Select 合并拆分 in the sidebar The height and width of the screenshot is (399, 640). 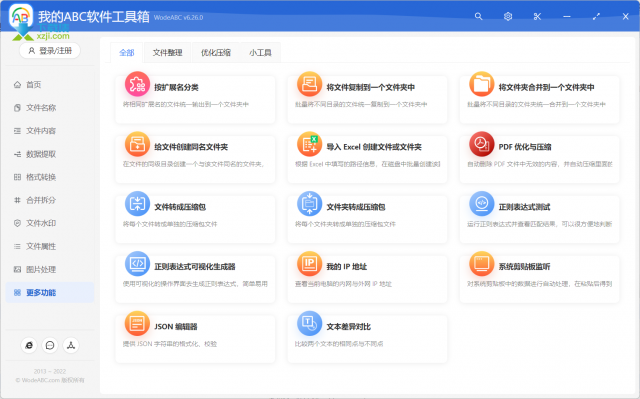(50, 200)
